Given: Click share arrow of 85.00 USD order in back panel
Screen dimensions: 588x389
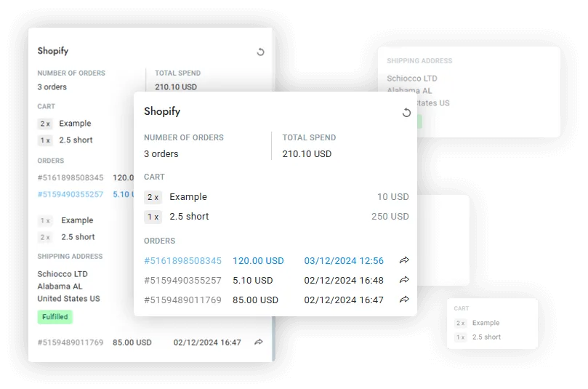Looking at the screenshot, I should pyautogui.click(x=259, y=342).
